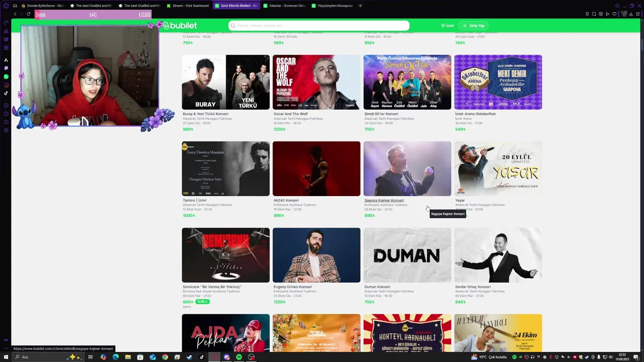Click the Destek donation goal bar
The image size is (644, 362).
(93, 15)
